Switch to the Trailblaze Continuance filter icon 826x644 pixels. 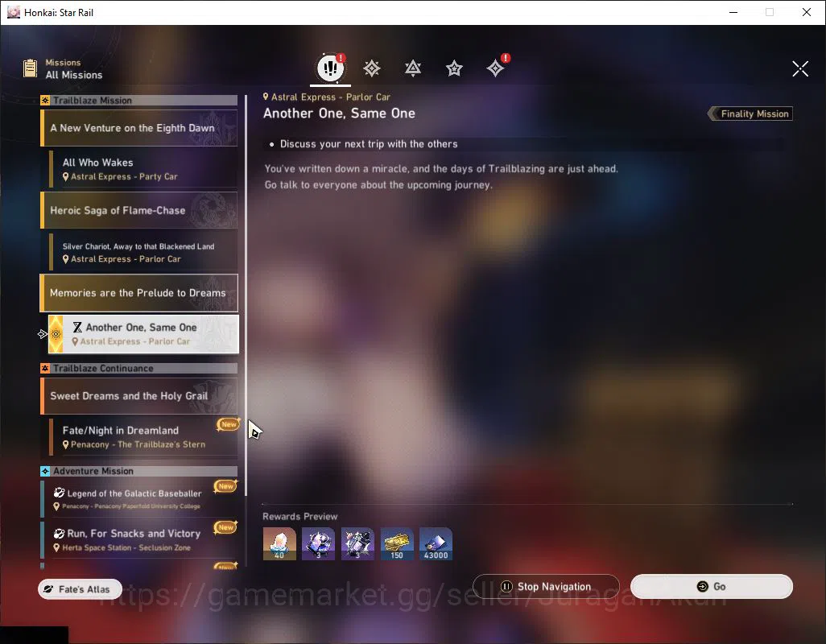pyautogui.click(x=413, y=68)
